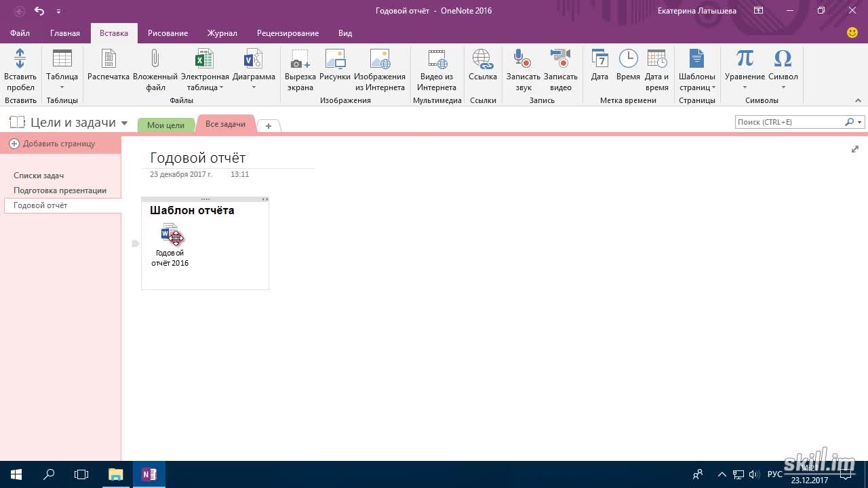Click the note container width arrows
The image size is (868, 488).
click(265, 199)
